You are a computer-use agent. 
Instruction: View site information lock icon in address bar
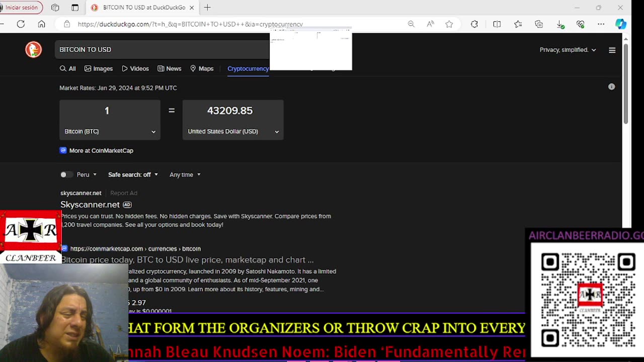click(x=66, y=24)
